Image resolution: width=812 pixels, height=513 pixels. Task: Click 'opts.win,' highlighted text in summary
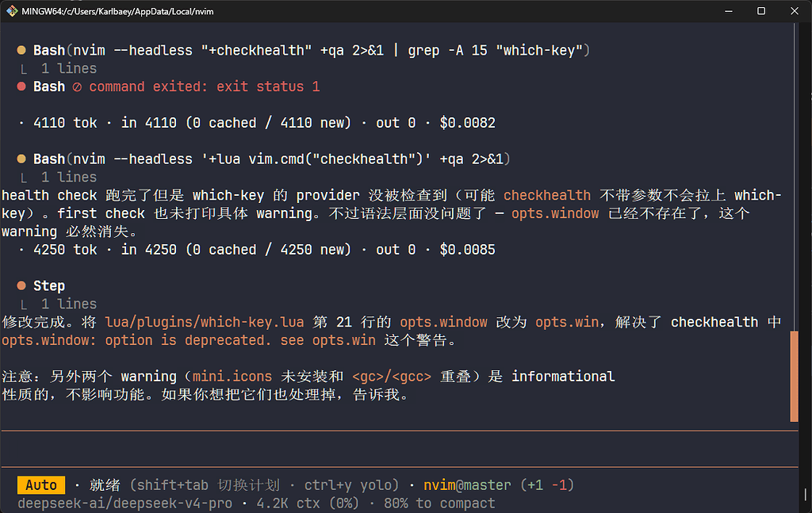[570, 322]
